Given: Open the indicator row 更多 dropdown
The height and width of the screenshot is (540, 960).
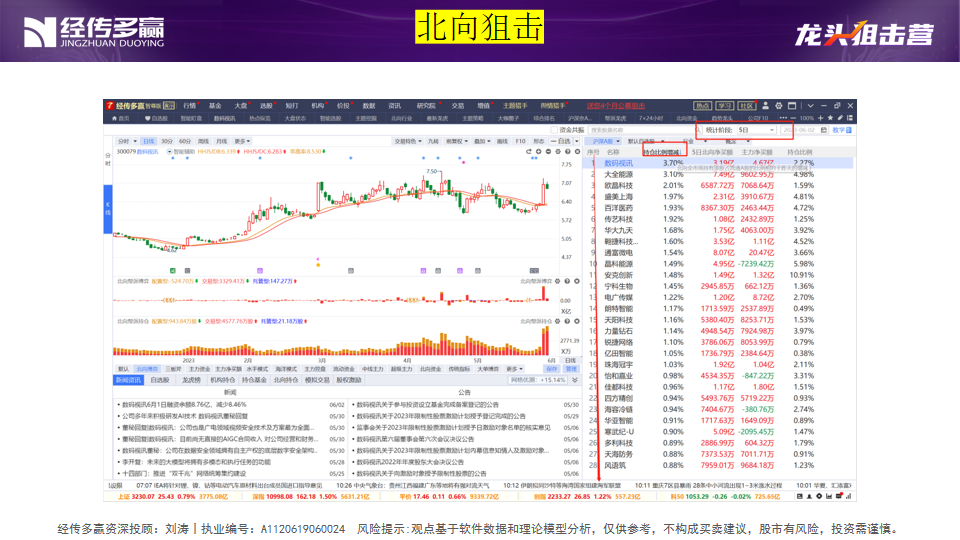Looking at the screenshot, I should point(514,369).
